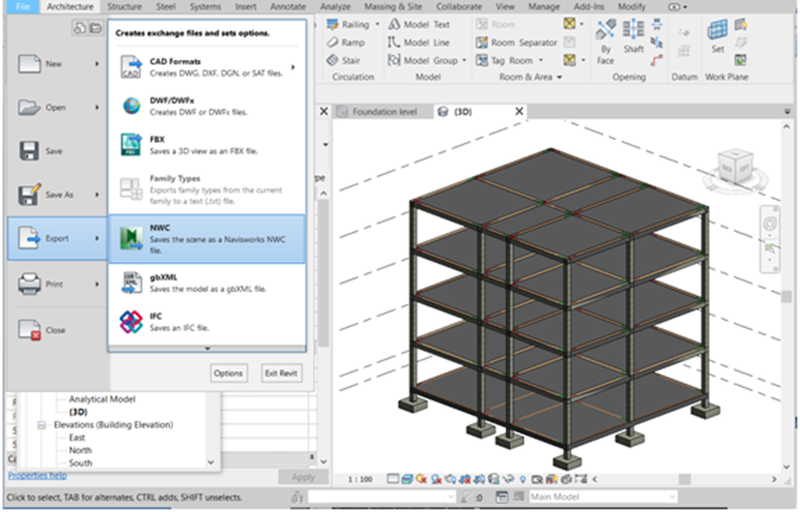Select the Model Line tool

pyautogui.click(x=419, y=42)
